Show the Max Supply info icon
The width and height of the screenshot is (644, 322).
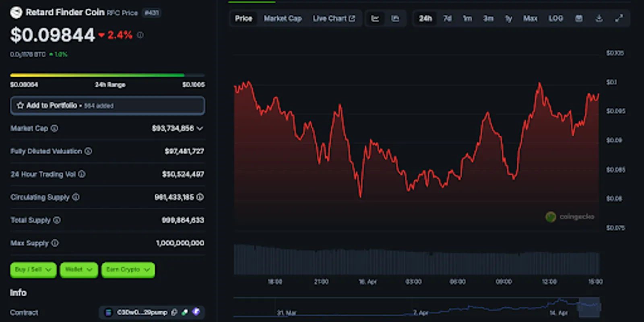click(55, 243)
